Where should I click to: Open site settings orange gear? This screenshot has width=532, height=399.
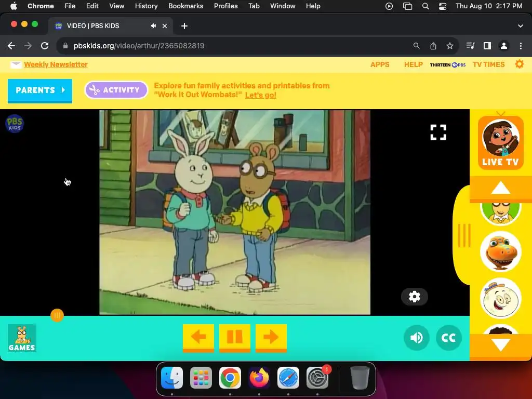[520, 64]
